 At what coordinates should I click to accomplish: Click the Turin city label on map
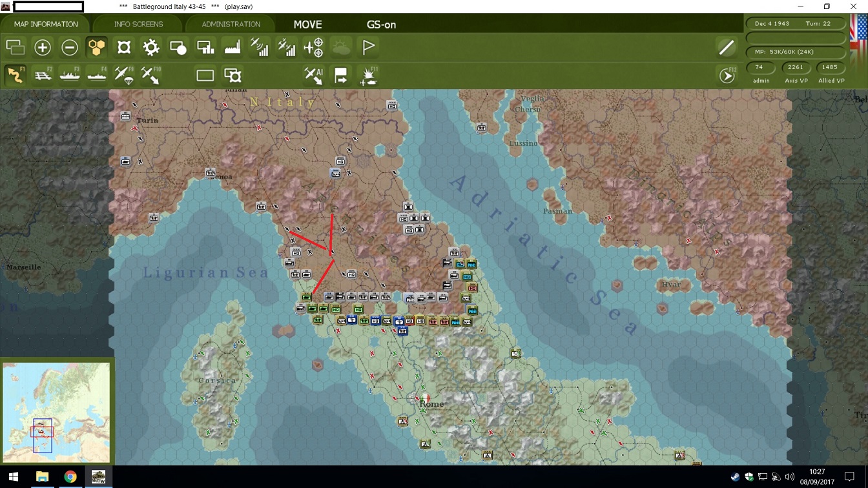point(147,120)
